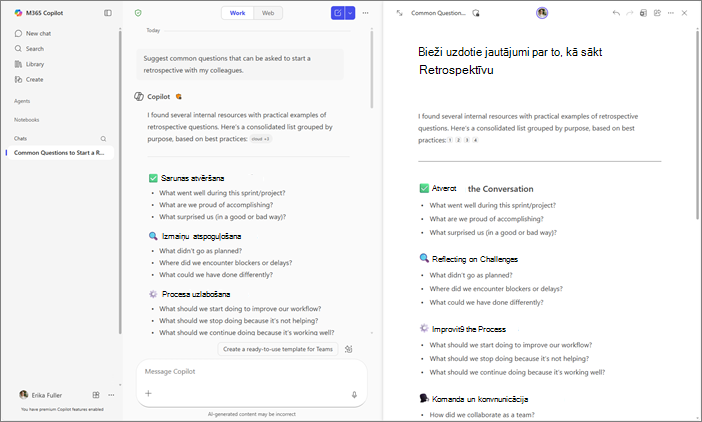Viewport: 702px width, 422px height.
Task: Open the chat pane more options ellipsis
Action: click(365, 13)
